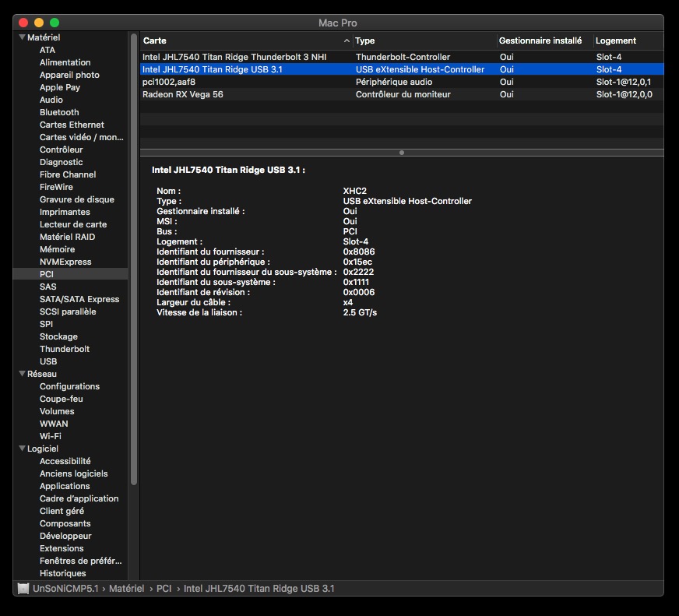The width and height of the screenshot is (679, 616).
Task: Click the computer icon in the path bar
Action: tap(23, 588)
